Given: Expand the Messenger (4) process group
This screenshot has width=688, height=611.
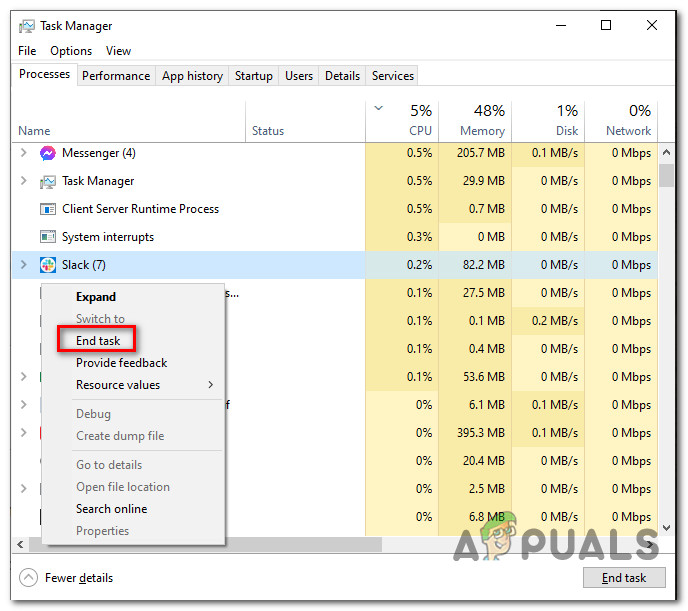Looking at the screenshot, I should click(24, 153).
